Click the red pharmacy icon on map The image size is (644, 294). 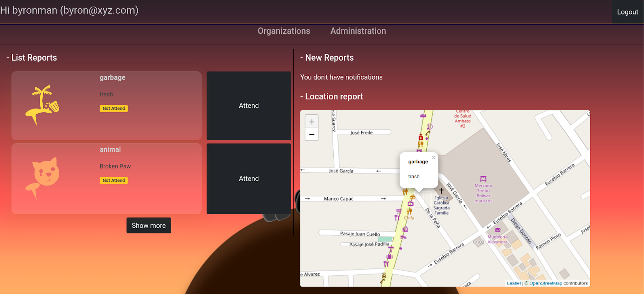[x=420, y=137]
